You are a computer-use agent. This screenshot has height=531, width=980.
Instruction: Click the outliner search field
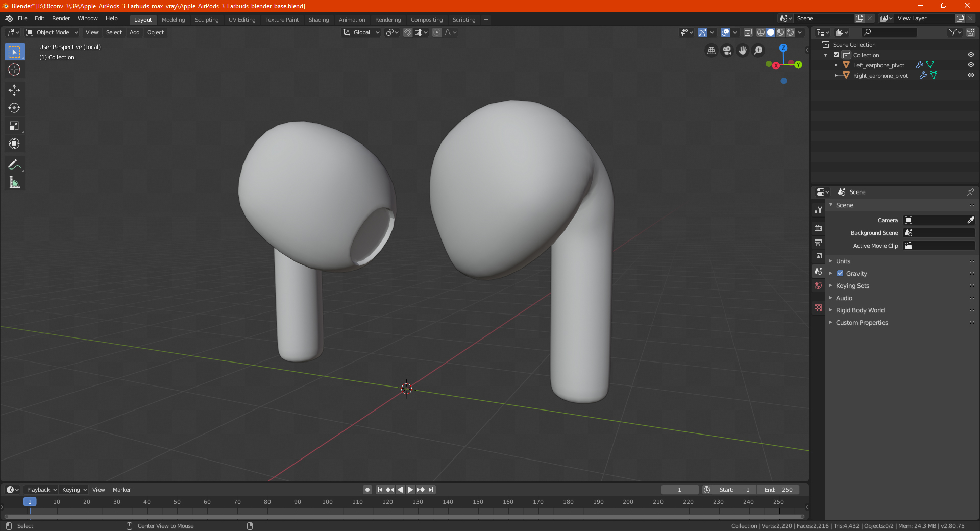pos(889,32)
